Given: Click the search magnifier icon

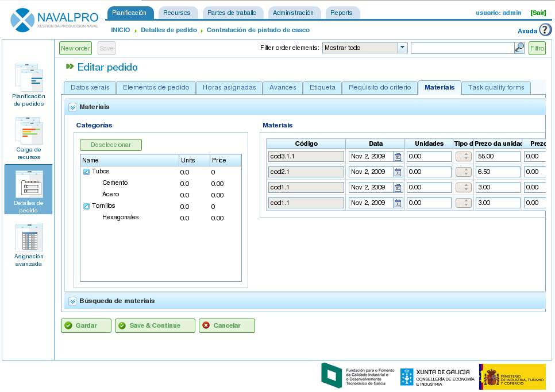Looking at the screenshot, I should [x=519, y=48].
